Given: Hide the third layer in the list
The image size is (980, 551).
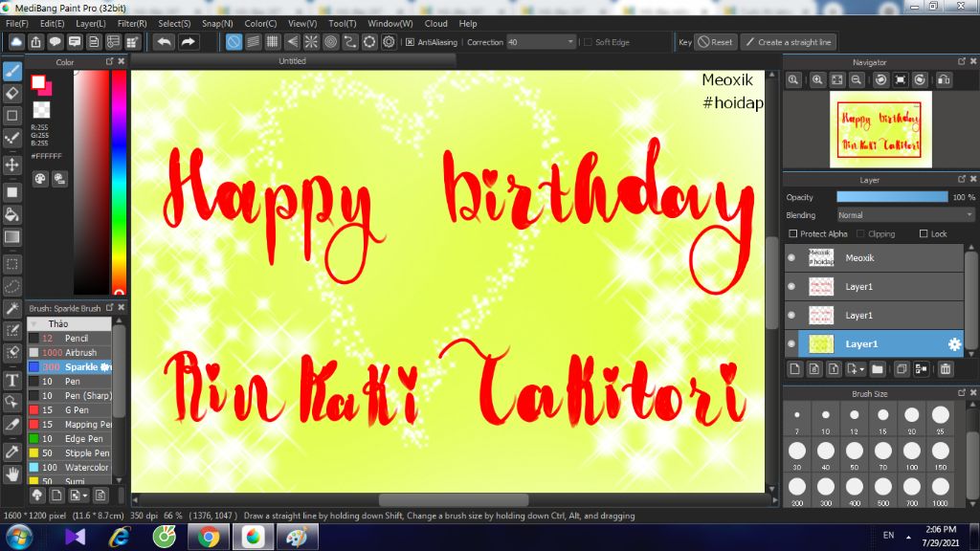Looking at the screenshot, I should point(791,316).
